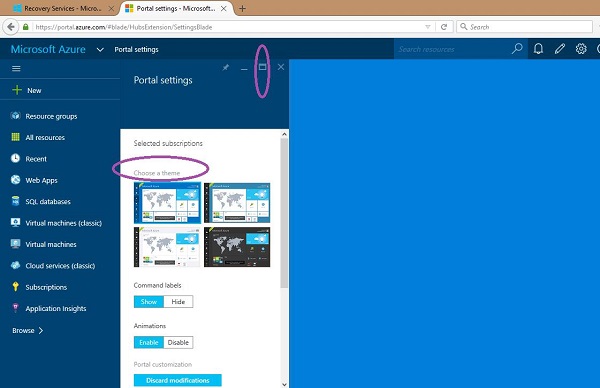
Task: Close the Portal settings browser tab
Action: (x=223, y=8)
